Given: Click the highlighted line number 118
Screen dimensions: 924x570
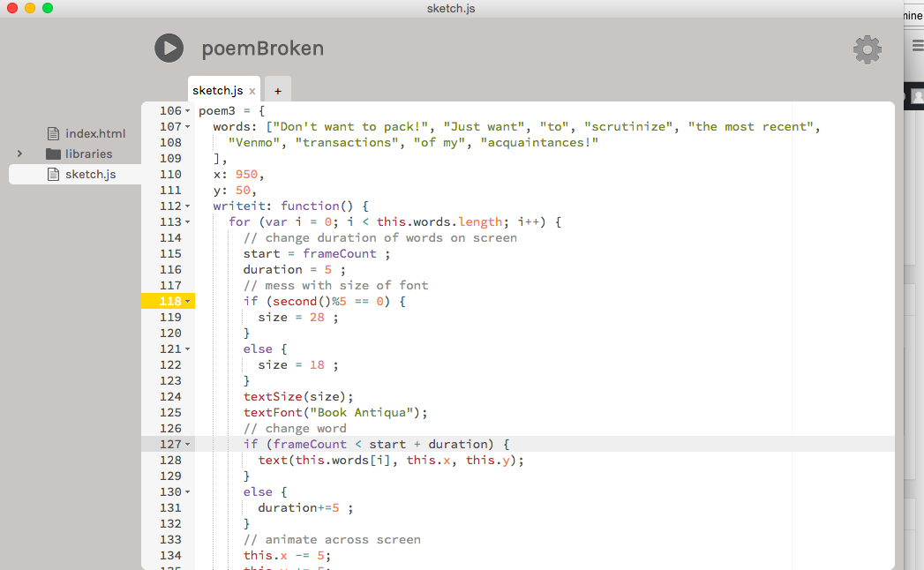Looking at the screenshot, I should (169, 301).
